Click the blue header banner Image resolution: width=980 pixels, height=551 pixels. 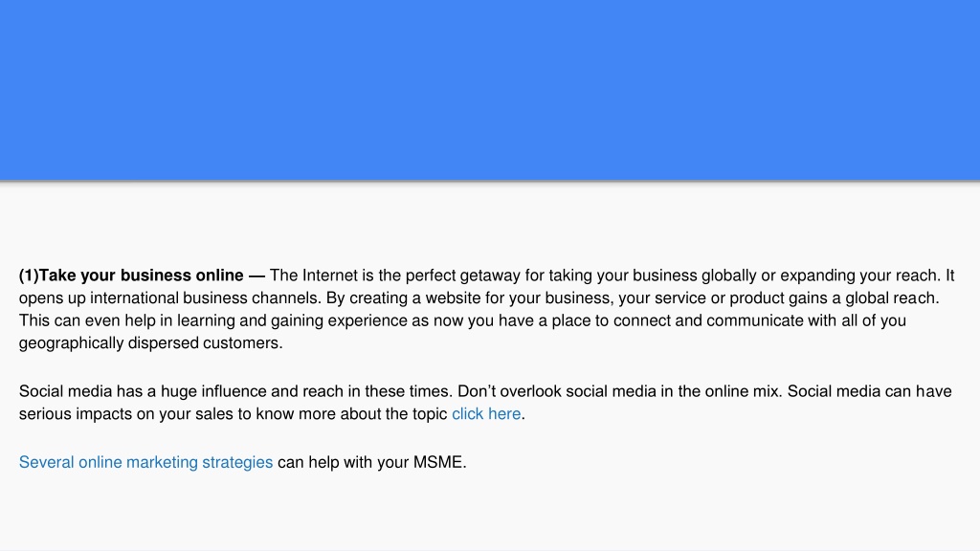pos(490,90)
